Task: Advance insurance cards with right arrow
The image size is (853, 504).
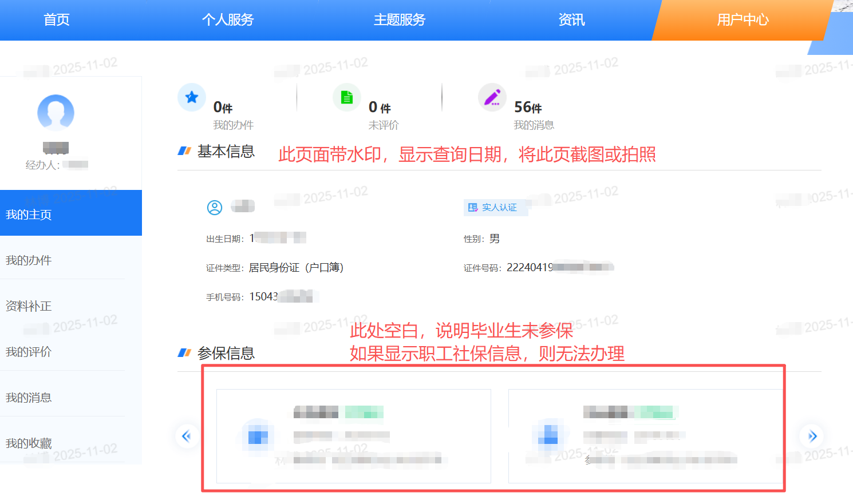Action: click(x=812, y=436)
